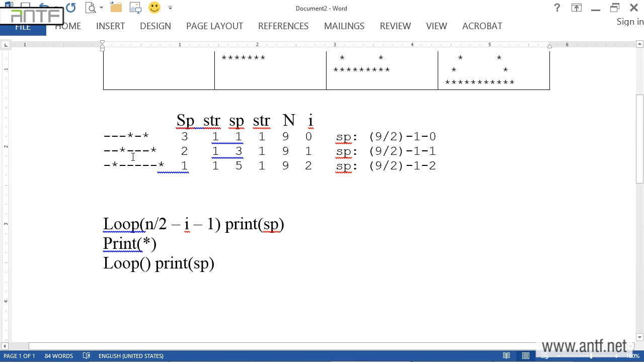
Task: Click the vertical scrollbar down arrow
Action: [639, 337]
